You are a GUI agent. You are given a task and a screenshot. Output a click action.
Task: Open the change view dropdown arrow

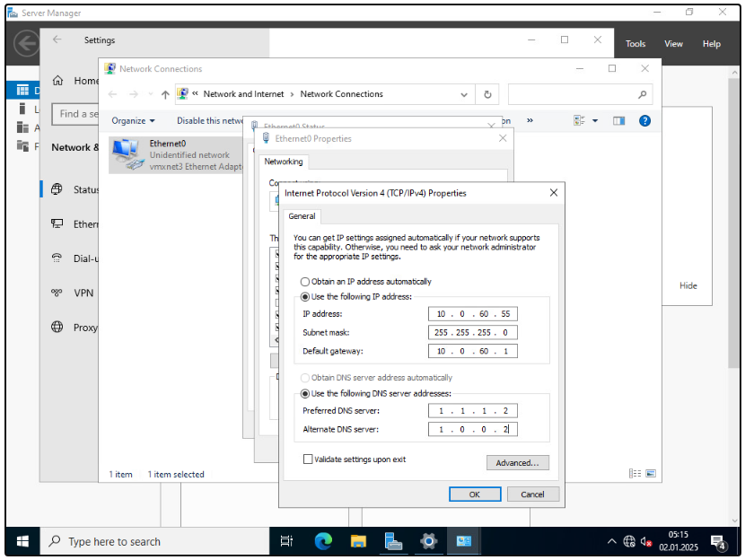pyautogui.click(x=595, y=120)
